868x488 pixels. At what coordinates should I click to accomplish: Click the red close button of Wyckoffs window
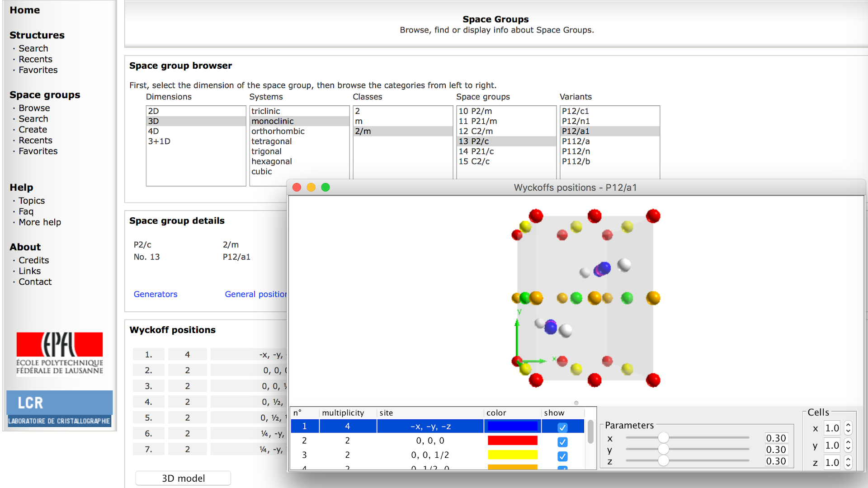(x=297, y=188)
